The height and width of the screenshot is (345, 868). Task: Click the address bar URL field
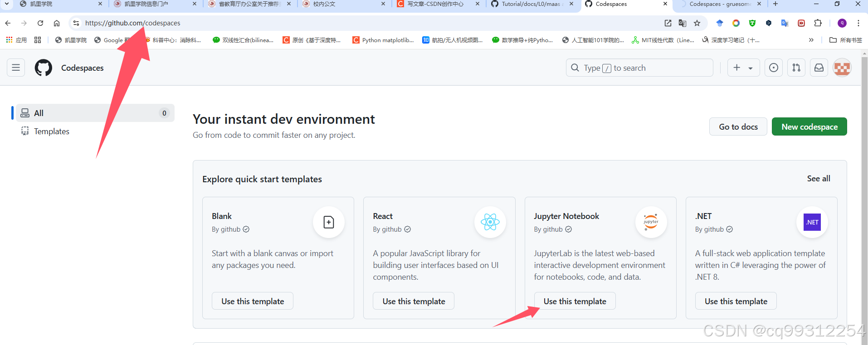(x=363, y=23)
